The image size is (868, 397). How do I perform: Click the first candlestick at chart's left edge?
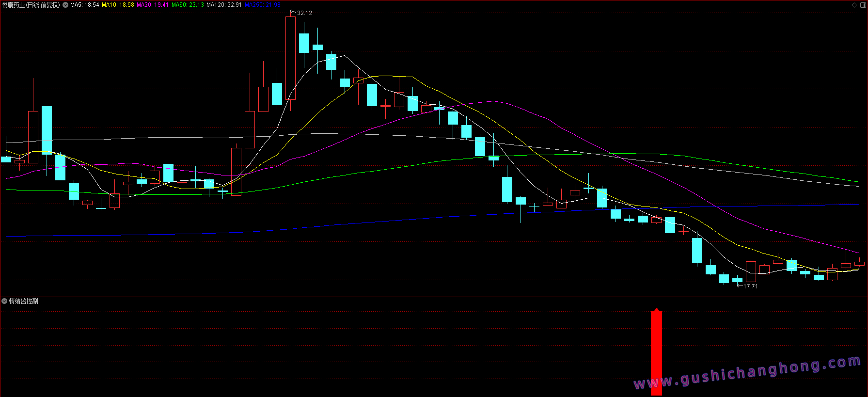coord(6,159)
